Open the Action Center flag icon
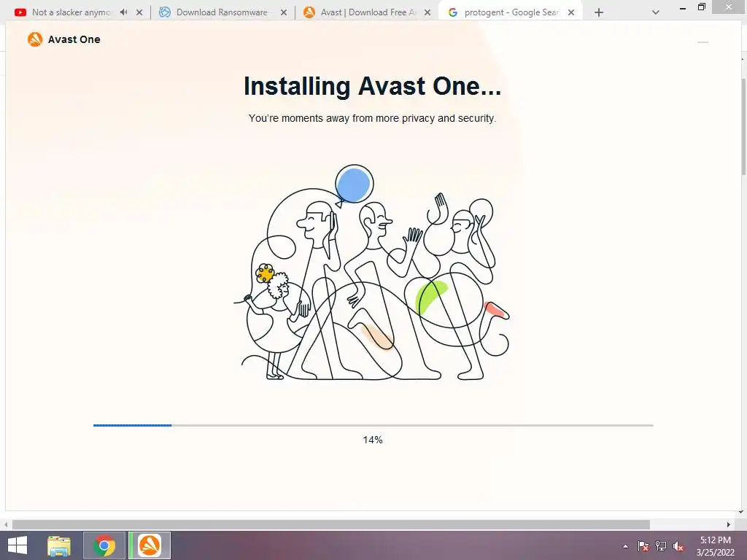This screenshot has height=560, width=747. tap(643, 546)
